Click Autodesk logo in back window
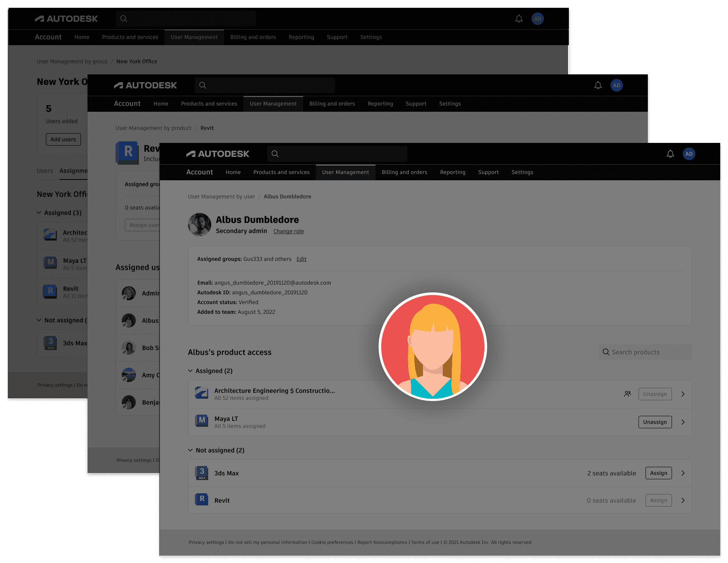Viewport: 728px width, 563px height. (x=66, y=19)
